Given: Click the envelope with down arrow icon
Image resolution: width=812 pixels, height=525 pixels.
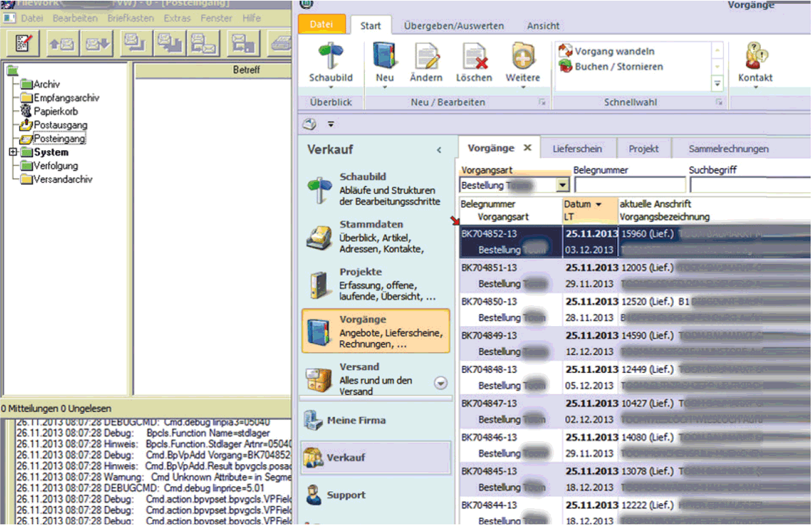Looking at the screenshot, I should [96, 43].
